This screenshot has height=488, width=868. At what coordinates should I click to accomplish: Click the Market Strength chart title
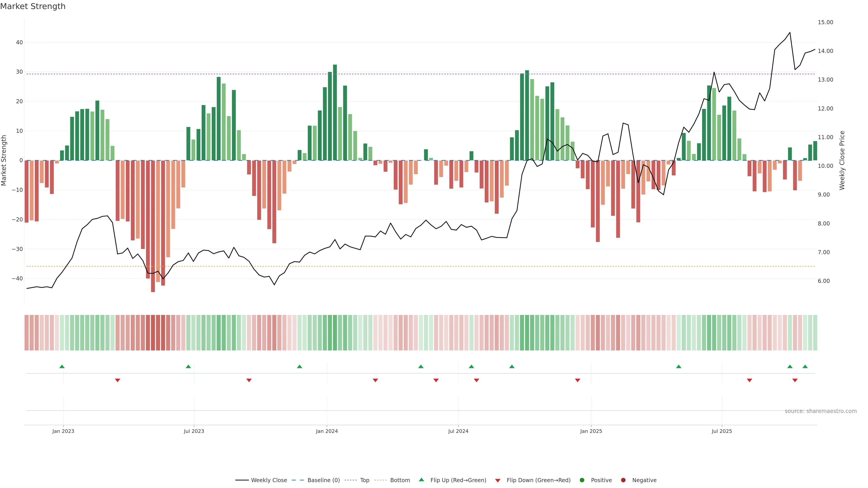33,6
